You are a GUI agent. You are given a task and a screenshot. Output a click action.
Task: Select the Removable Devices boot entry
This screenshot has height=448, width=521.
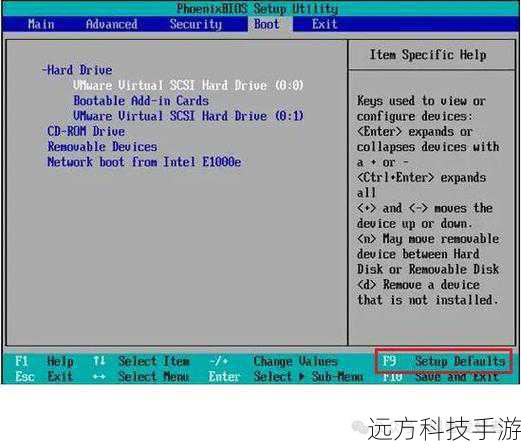coord(102,147)
